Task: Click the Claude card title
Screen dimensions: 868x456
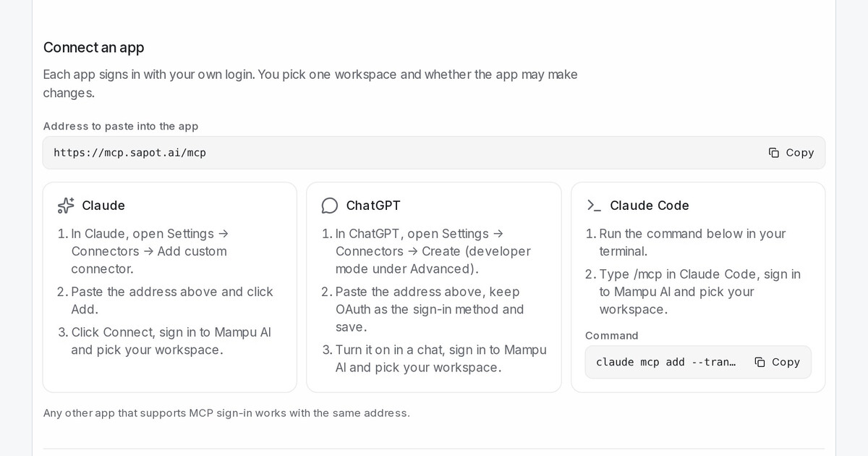Action: [103, 206]
